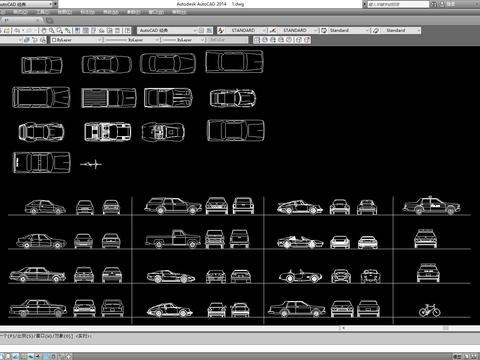Click the Zoom Realtime magnifier icon
480x360 pixels.
pyautogui.click(x=52, y=31)
